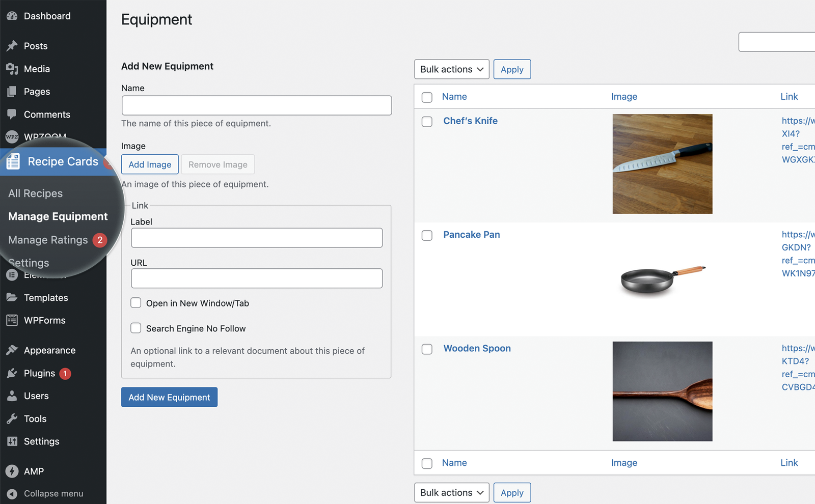Toggle Search Engine No Follow checkbox
Screen dimensions: 815x504
tap(136, 328)
